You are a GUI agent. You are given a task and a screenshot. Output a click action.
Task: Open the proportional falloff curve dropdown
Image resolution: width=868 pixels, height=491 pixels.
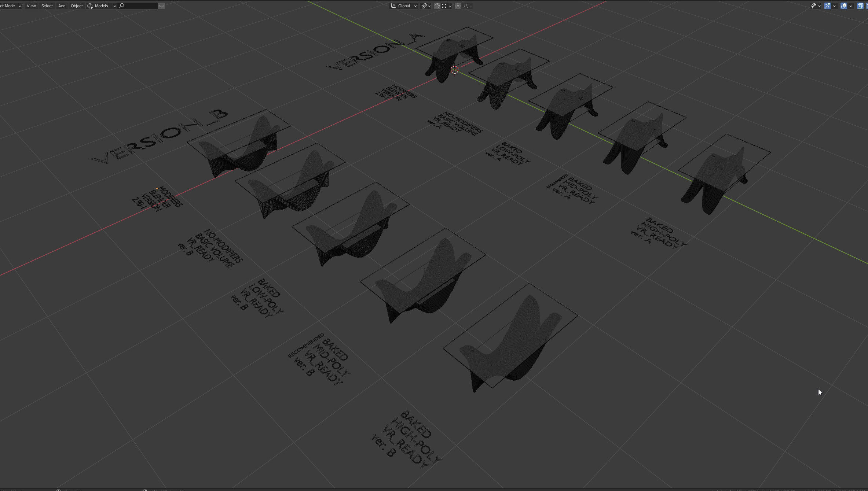pyautogui.click(x=468, y=6)
